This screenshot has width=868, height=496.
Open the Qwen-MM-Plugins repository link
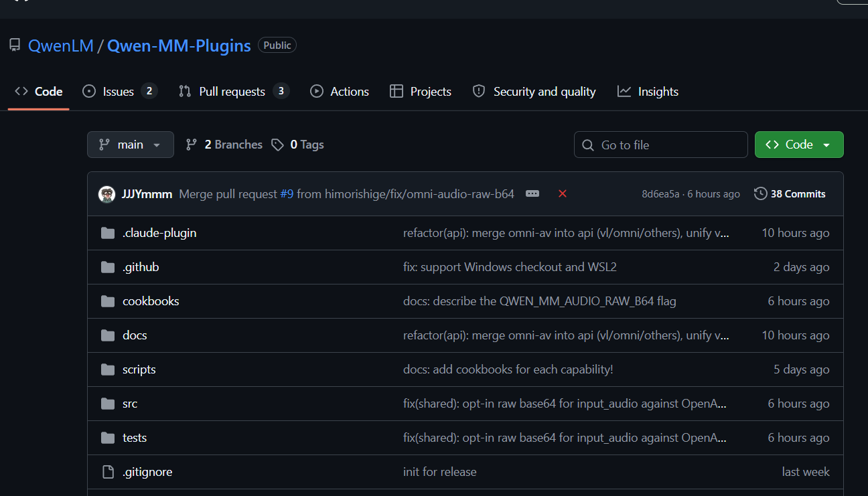(x=179, y=46)
